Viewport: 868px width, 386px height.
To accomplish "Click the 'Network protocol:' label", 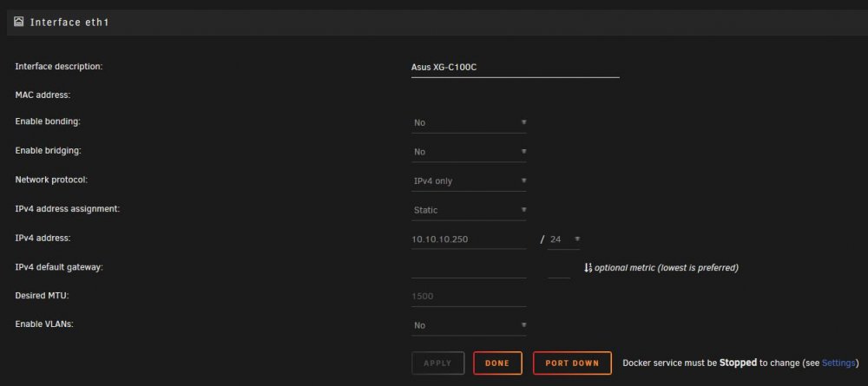I will 51,180.
